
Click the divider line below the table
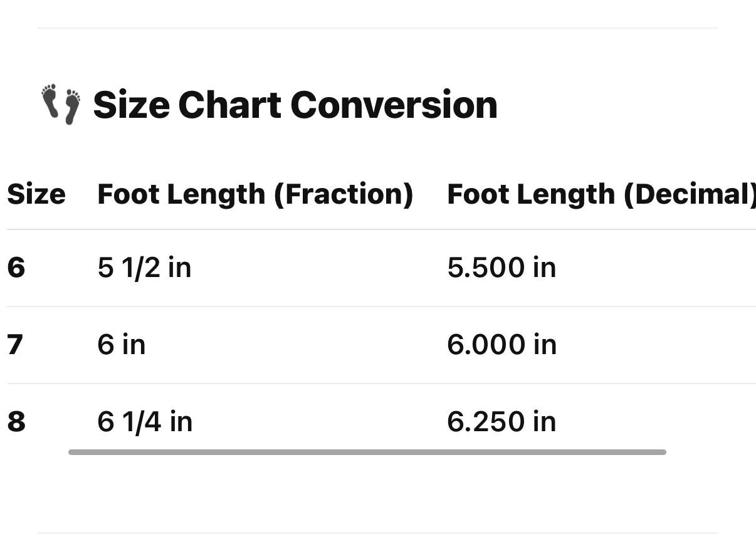[377, 533]
